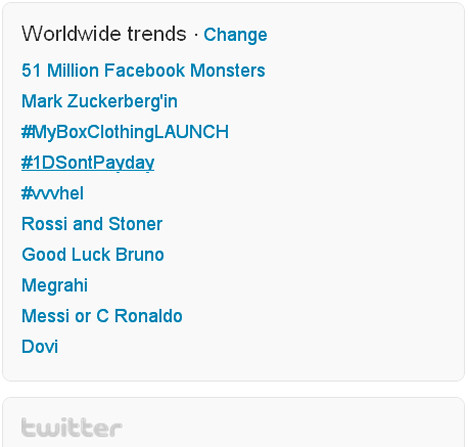Click the word Luck in the trends list

[91, 255]
